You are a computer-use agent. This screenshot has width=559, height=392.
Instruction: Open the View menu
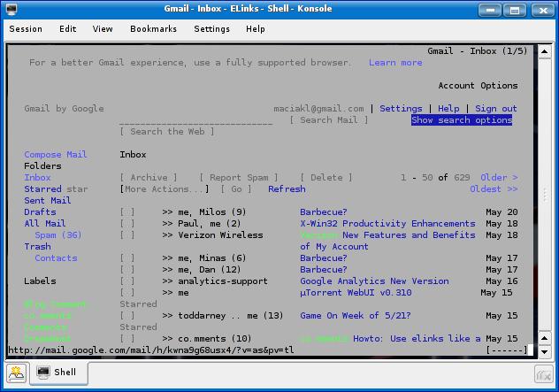coord(103,28)
